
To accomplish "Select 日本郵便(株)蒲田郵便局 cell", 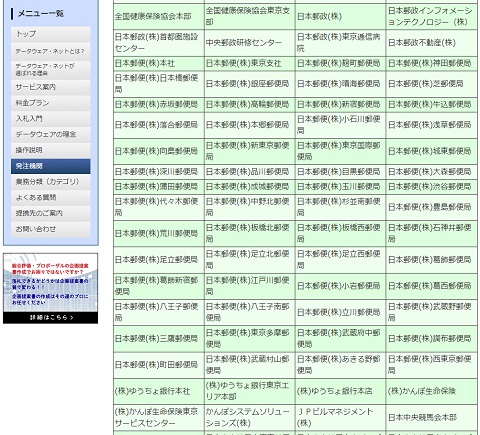I will coord(159,186).
